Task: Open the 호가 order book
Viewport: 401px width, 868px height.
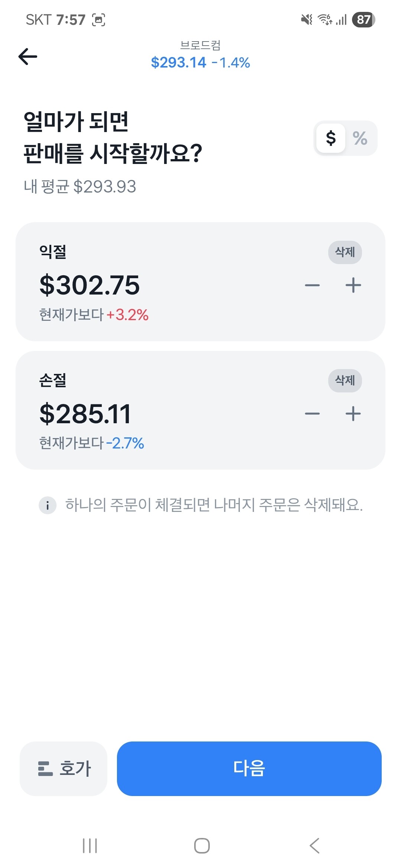Action: click(x=63, y=769)
